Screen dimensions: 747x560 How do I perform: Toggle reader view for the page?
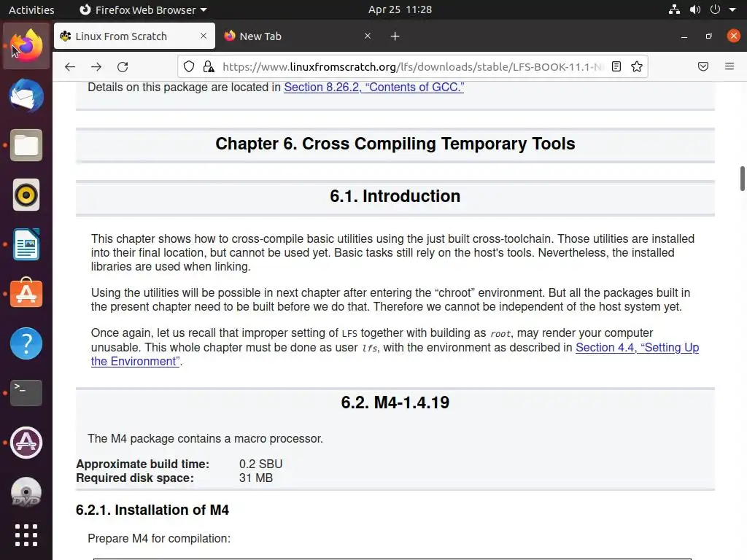pyautogui.click(x=616, y=66)
